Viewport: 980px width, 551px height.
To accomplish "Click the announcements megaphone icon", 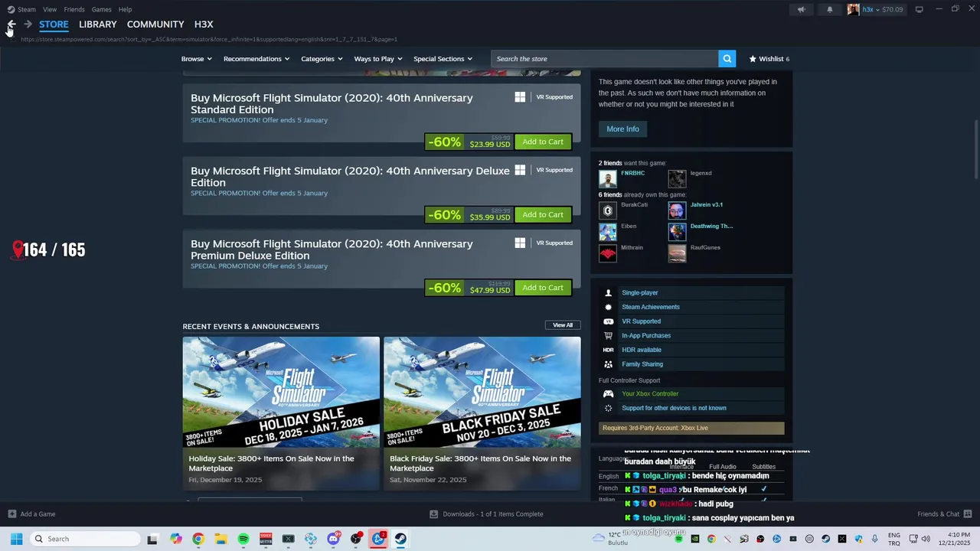I will pos(801,9).
